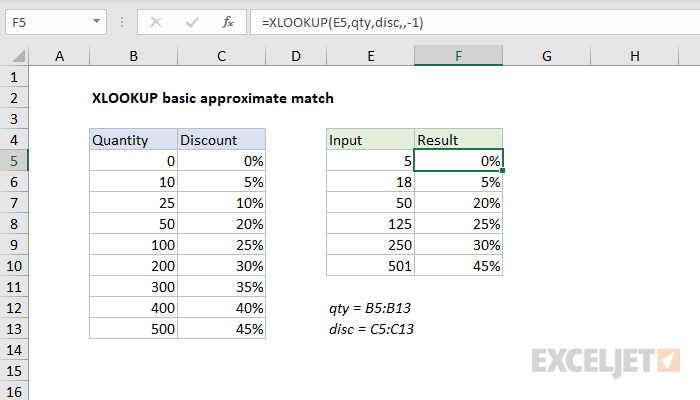Select Input cell with value 250

coord(371,245)
